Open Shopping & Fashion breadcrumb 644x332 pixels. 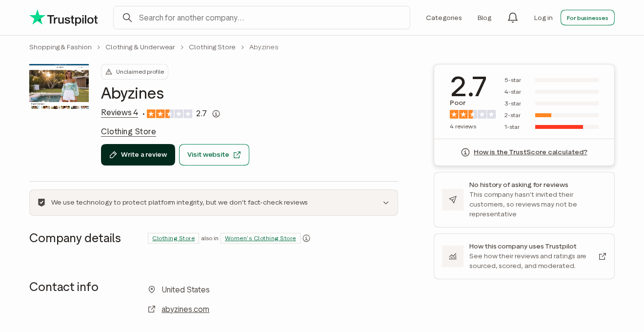coord(60,47)
